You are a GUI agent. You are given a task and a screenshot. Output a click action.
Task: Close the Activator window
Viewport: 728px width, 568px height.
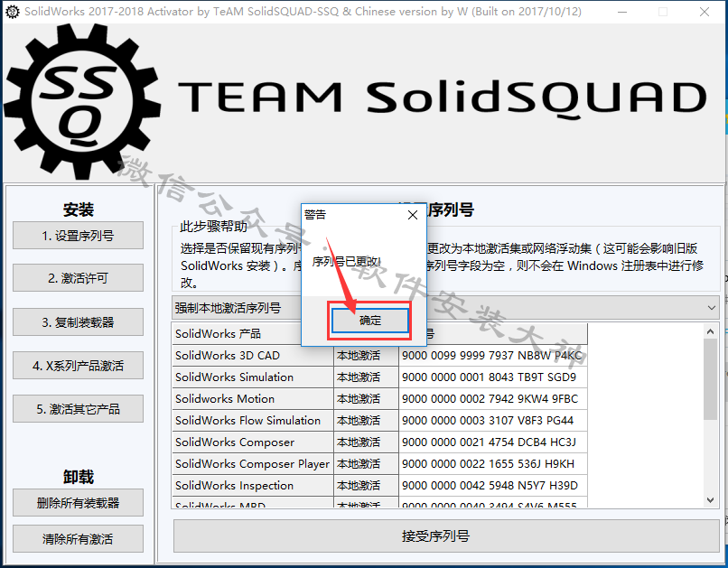(705, 12)
